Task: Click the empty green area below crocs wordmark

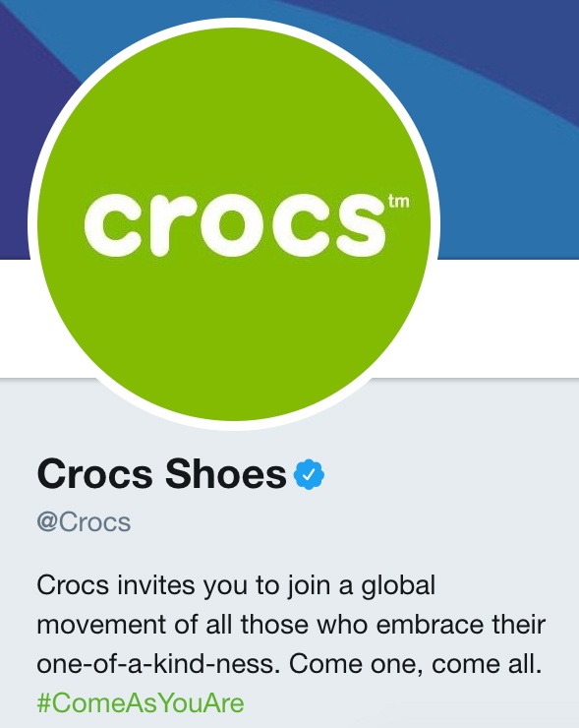Action: [x=234, y=334]
